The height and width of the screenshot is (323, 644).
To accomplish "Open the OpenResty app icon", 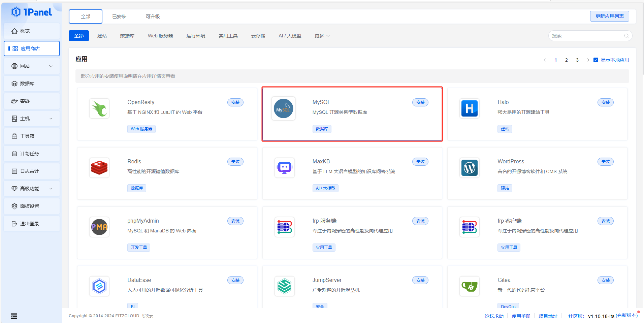I will [99, 108].
